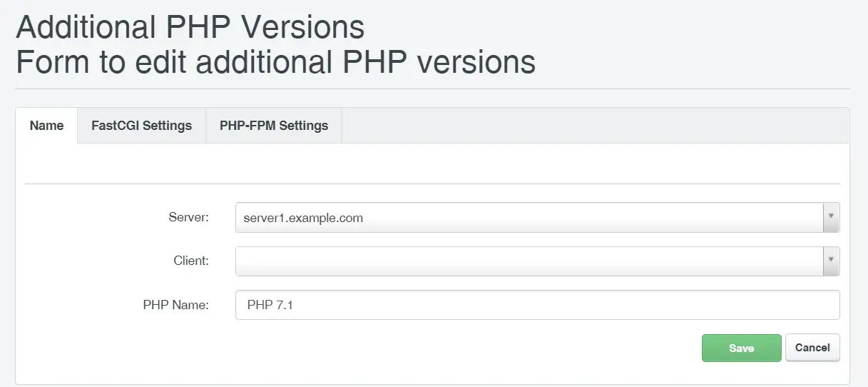Click the empty Client selection box
Viewport: 868px width, 387px height.
point(537,261)
